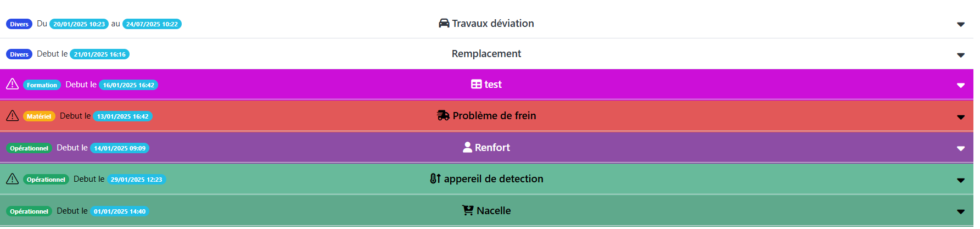Viewport: 980px width, 229px height.
Task: Click the 21/01/2025 16:16 date badge
Action: point(99,54)
